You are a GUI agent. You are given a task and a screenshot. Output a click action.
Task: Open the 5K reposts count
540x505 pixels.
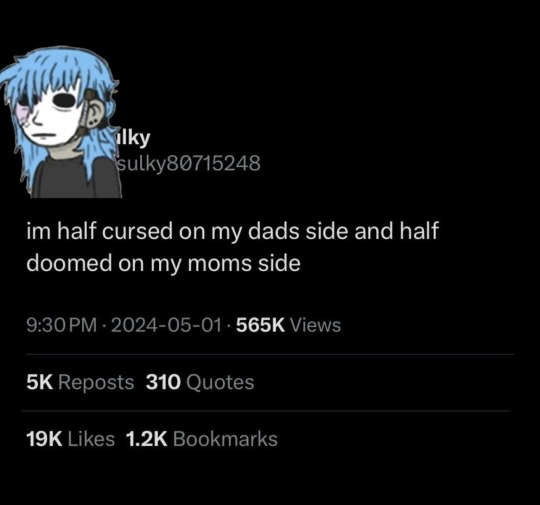coord(40,382)
